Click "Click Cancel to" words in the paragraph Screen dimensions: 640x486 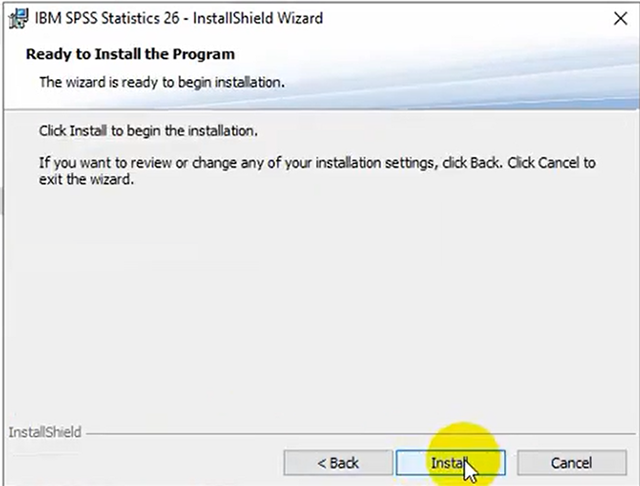click(551, 163)
